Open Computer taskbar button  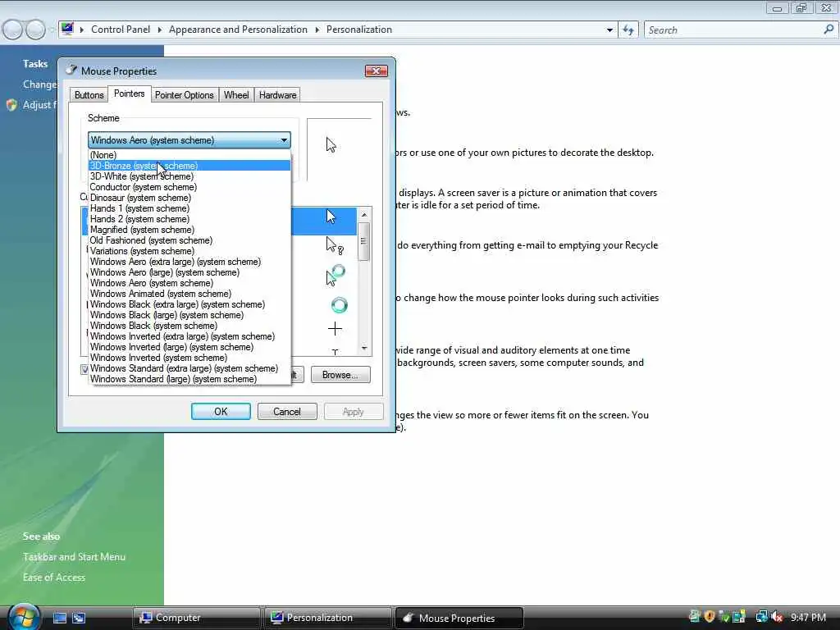coord(196,618)
